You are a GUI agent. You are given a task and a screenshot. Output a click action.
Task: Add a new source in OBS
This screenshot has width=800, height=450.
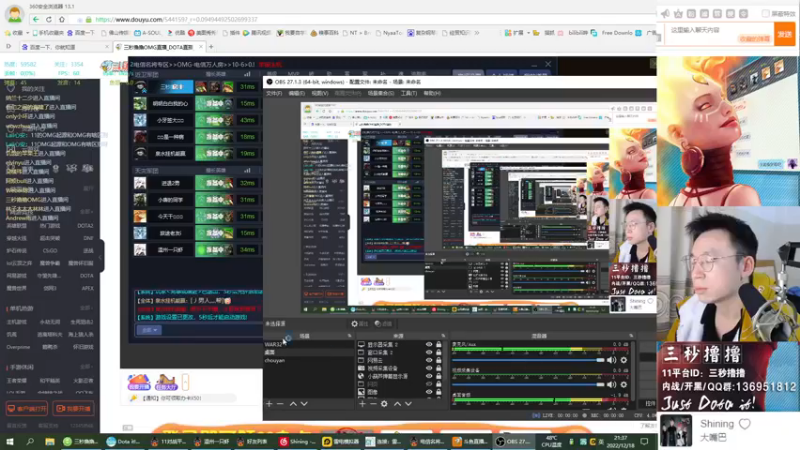(x=362, y=404)
